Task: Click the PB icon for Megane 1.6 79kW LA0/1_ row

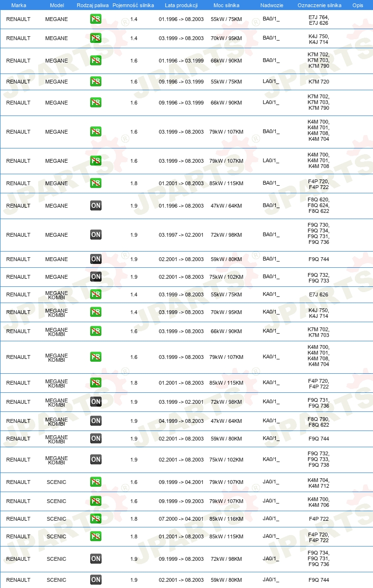Action: point(96,161)
